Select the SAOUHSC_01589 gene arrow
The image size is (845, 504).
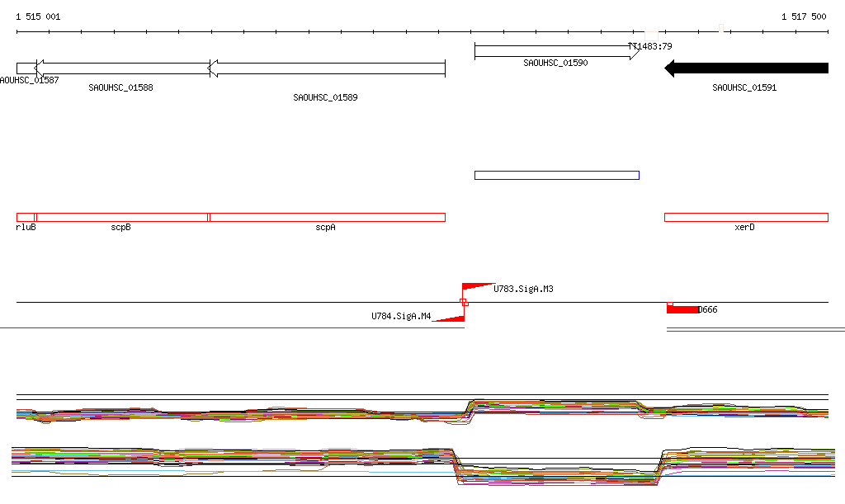coord(327,68)
